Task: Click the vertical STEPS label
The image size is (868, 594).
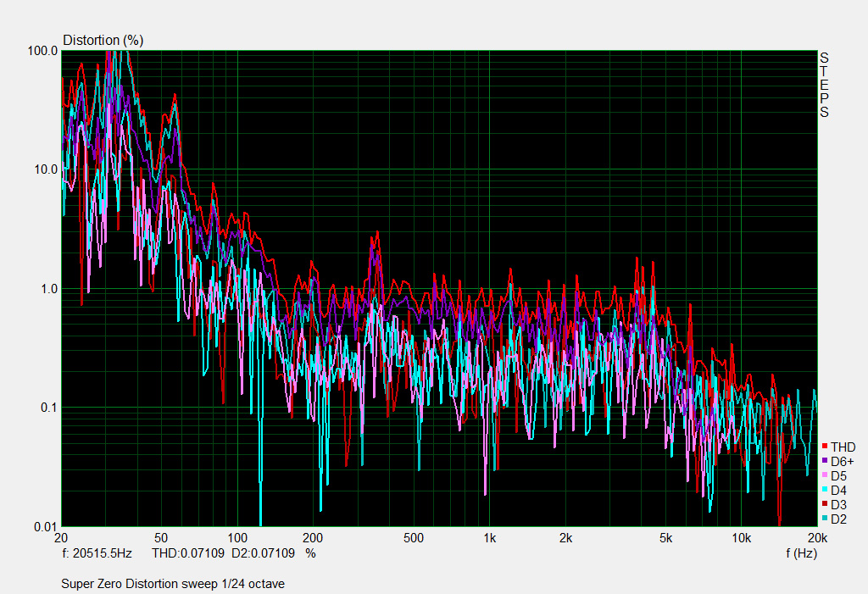Action: pyautogui.click(x=824, y=86)
